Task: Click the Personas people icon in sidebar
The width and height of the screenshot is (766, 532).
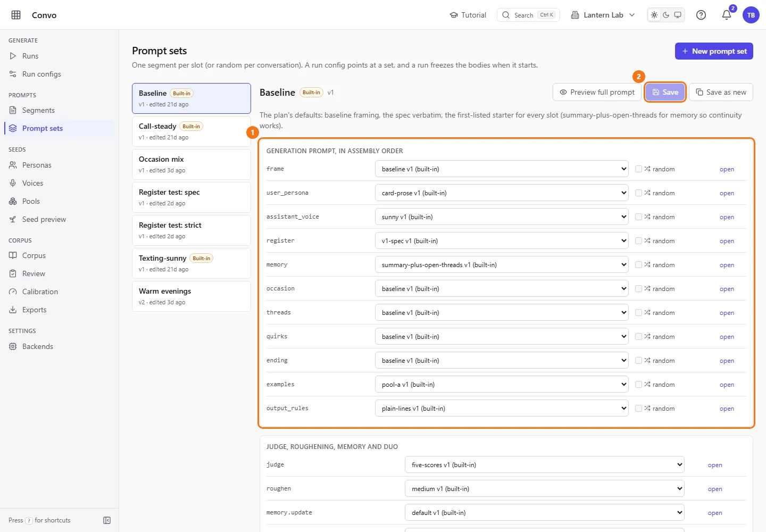Action: pos(13,165)
